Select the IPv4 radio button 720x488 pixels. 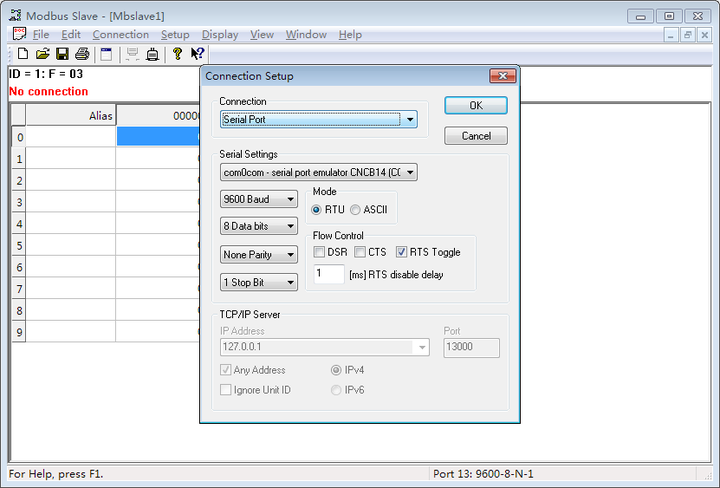(336, 370)
